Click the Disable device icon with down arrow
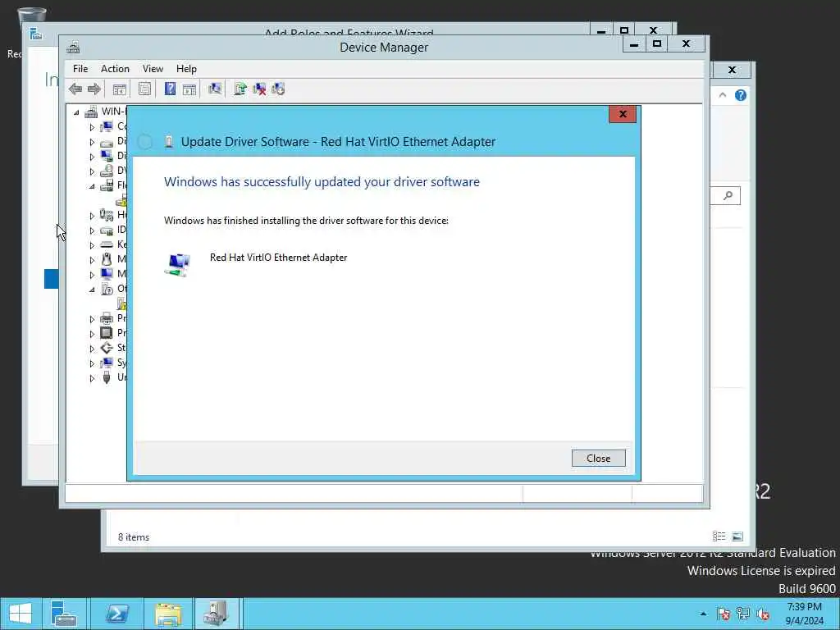The height and width of the screenshot is (630, 840). pos(278,89)
